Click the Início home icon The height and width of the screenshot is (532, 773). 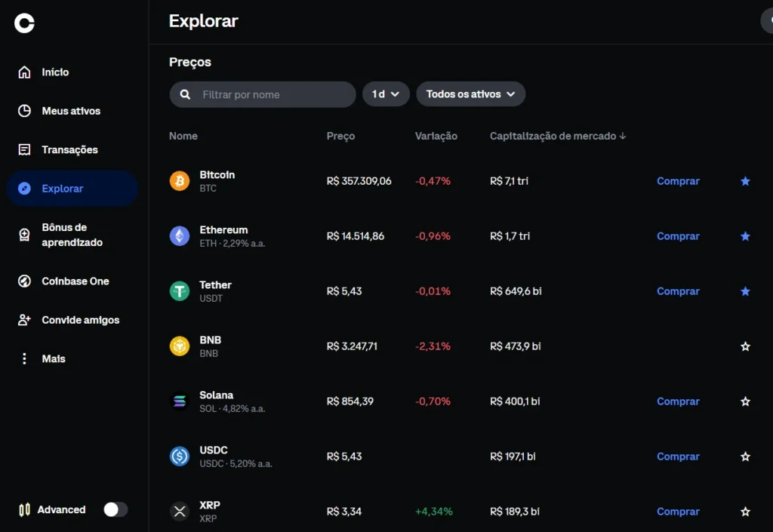tap(24, 72)
